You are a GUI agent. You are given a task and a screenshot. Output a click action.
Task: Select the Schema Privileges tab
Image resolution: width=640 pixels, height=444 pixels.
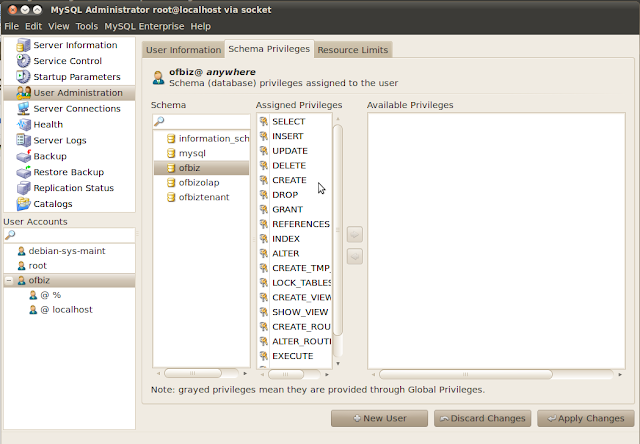tap(269, 49)
